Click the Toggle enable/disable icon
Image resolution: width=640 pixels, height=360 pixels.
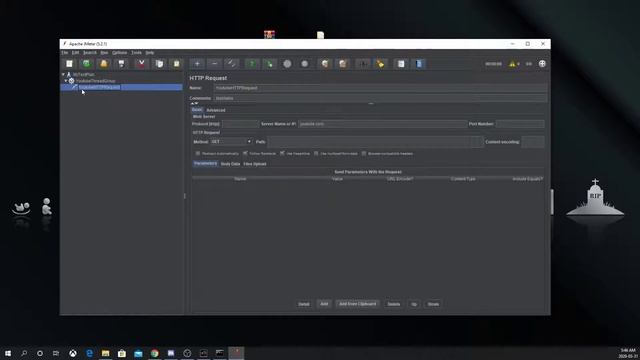point(232,64)
